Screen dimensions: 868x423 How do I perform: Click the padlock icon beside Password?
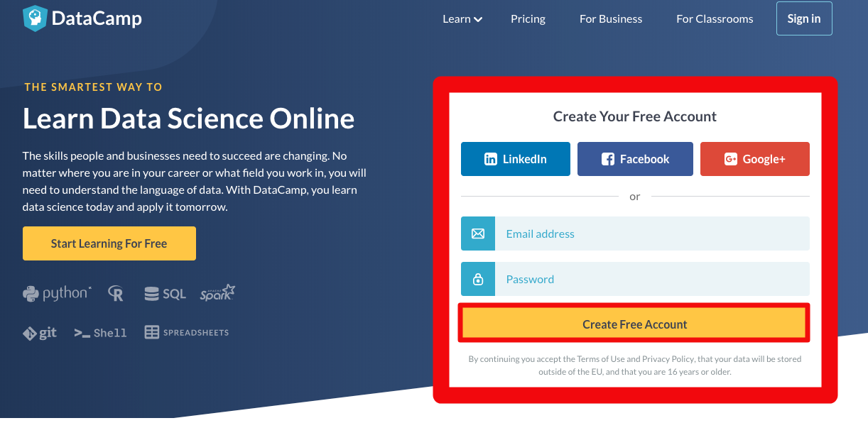click(478, 279)
